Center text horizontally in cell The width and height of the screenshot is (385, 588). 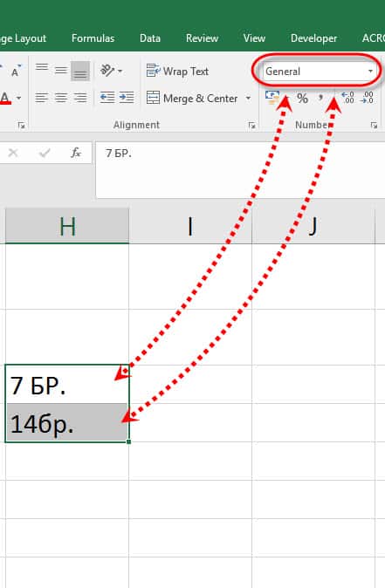pyautogui.click(x=61, y=98)
